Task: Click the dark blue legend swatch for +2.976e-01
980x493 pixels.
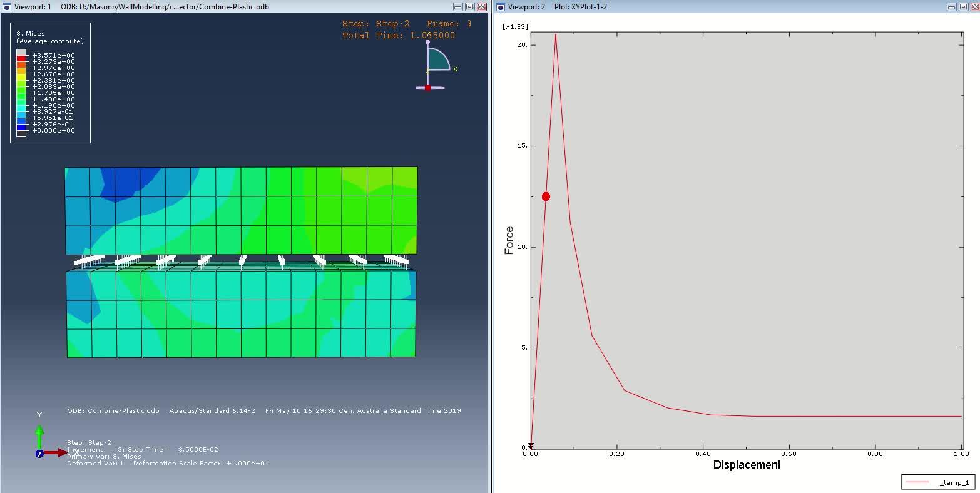Action: 21,127
